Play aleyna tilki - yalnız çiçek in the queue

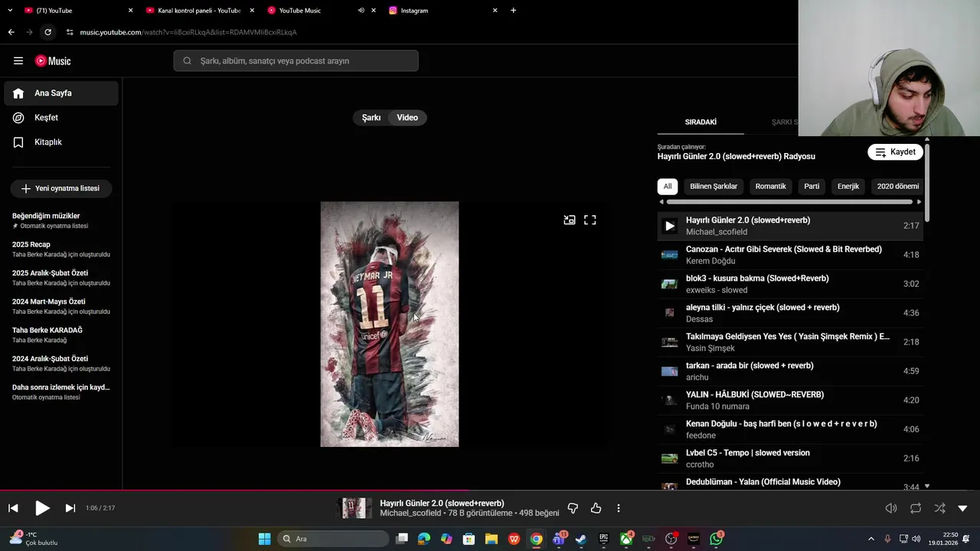click(x=790, y=313)
